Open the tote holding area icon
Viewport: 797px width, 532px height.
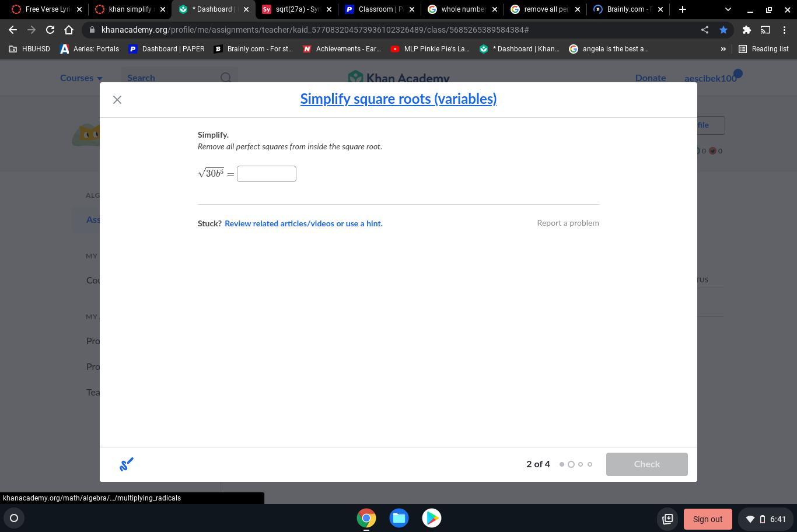(667, 519)
